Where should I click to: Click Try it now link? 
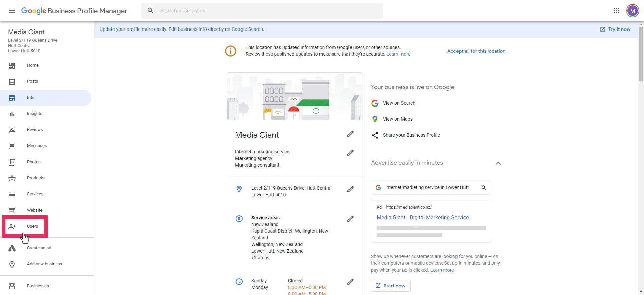click(615, 29)
